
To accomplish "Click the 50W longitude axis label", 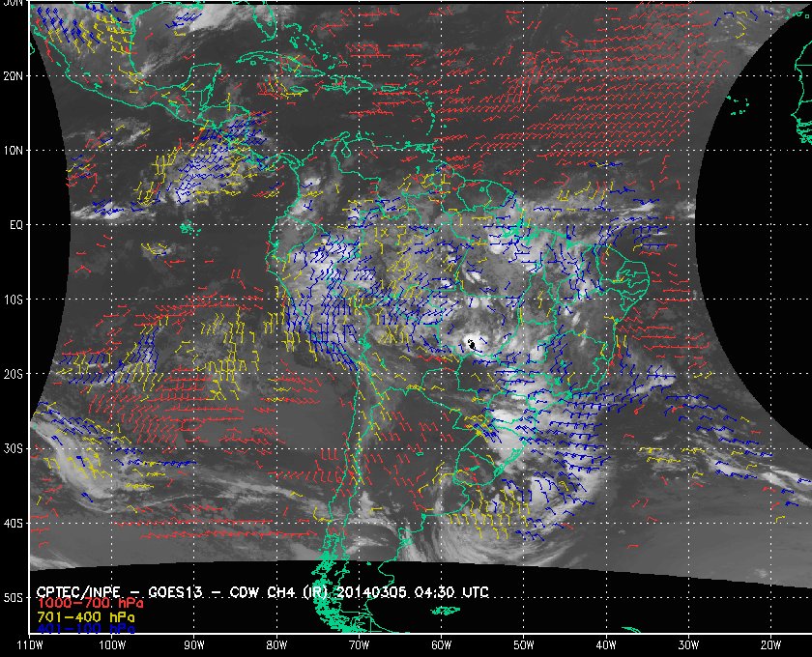I will 523,644.
